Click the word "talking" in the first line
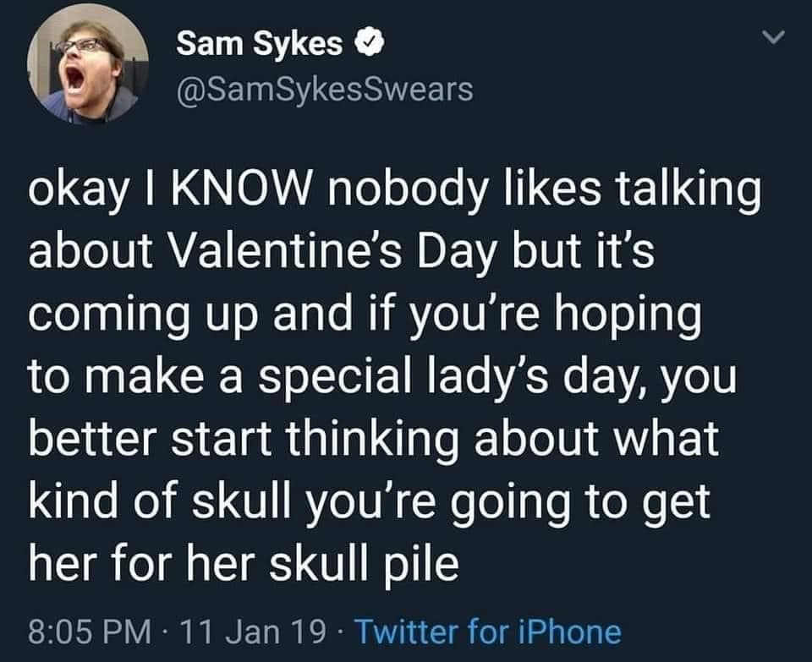Image resolution: width=812 pixels, height=662 pixels. tap(680, 190)
